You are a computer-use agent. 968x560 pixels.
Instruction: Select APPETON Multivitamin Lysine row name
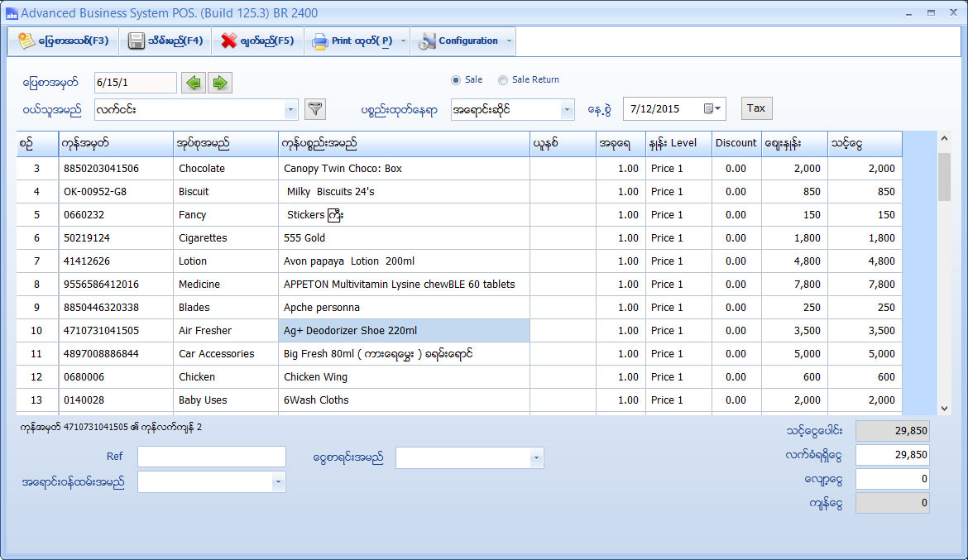click(x=405, y=285)
